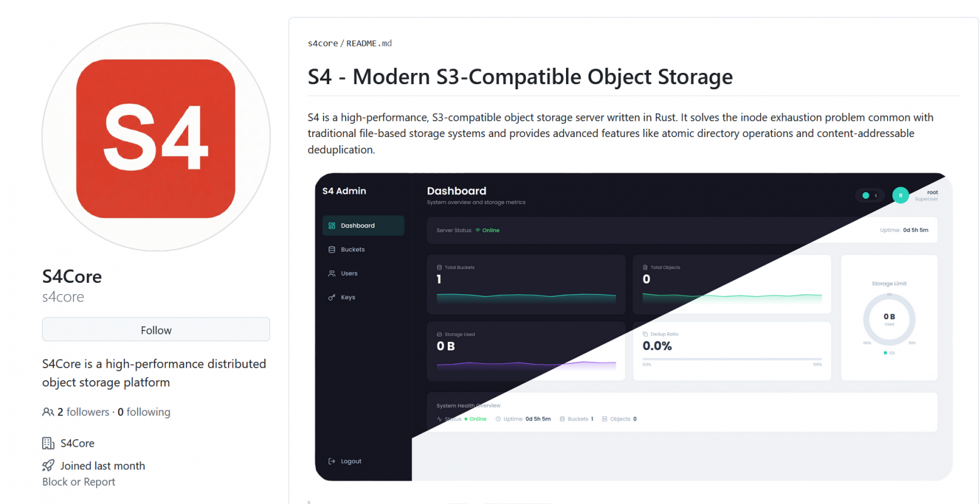Click the Logout exit icon
The image size is (980, 504).
click(332, 461)
